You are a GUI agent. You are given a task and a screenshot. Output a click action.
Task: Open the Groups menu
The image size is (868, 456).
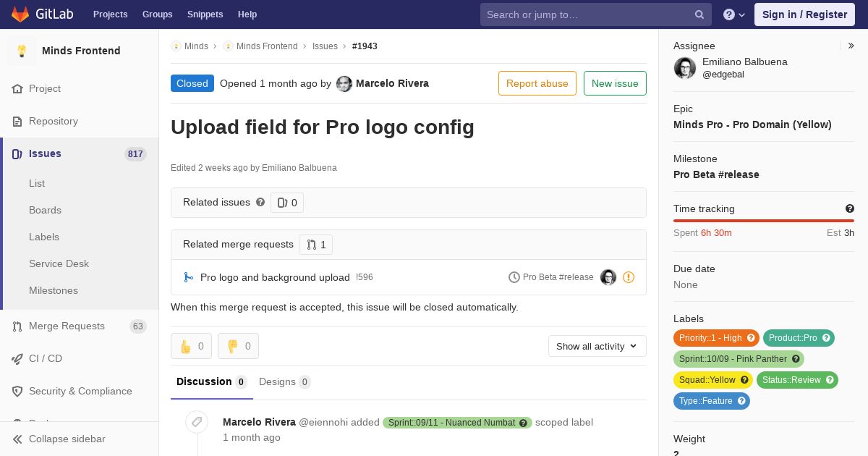(157, 14)
